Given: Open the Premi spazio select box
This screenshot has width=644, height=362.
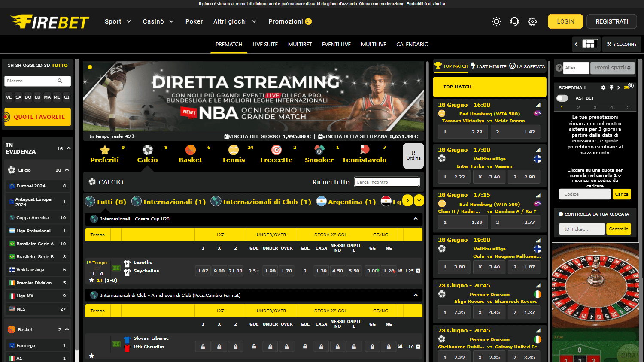Looking at the screenshot, I should pos(613,68).
